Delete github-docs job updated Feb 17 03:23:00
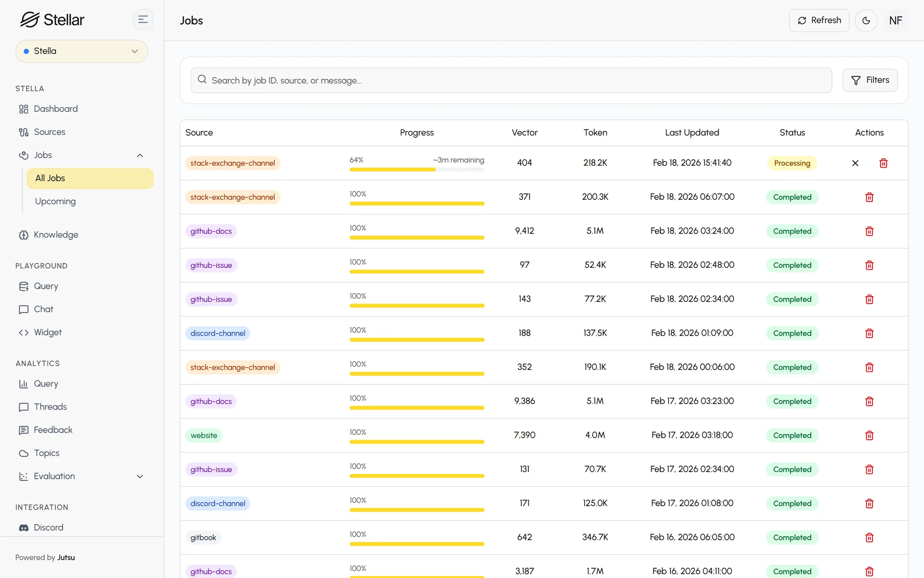 (x=869, y=402)
